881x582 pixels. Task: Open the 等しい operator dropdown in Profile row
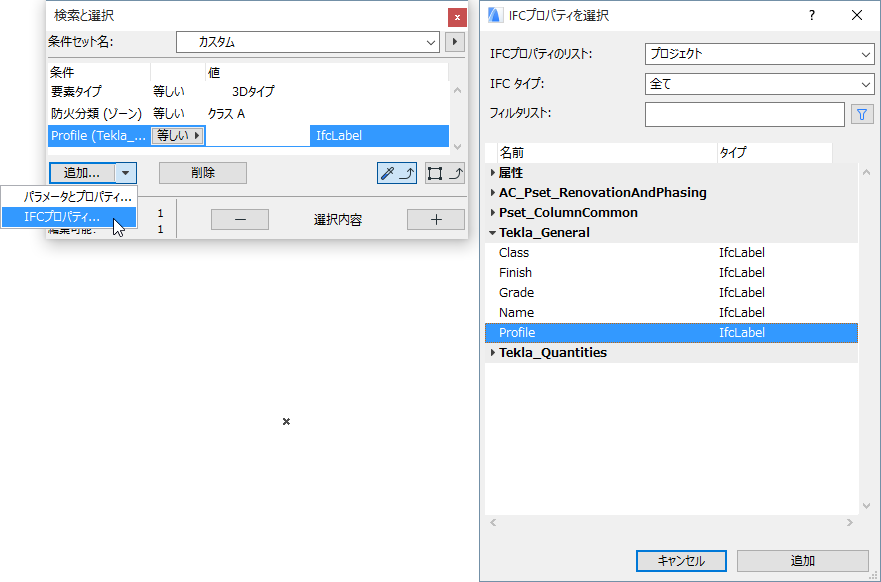coord(177,135)
